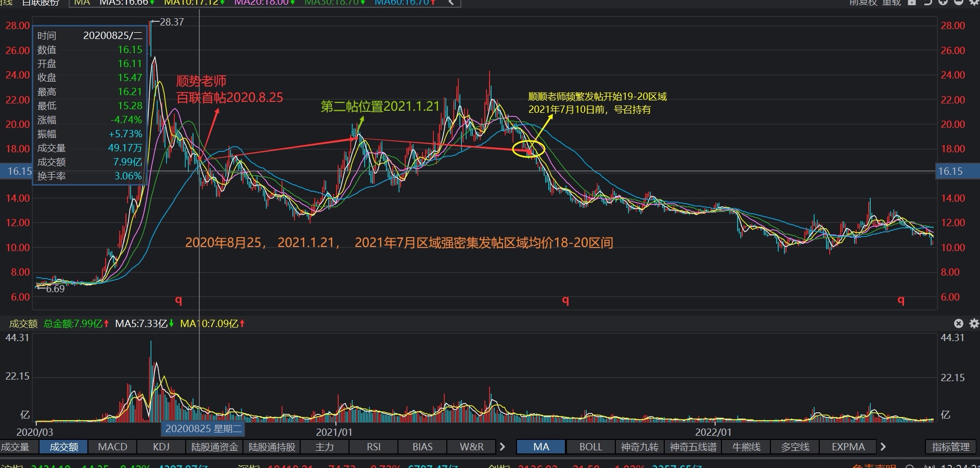Select the 成交额 tab
The image size is (980, 468).
pyautogui.click(x=63, y=447)
